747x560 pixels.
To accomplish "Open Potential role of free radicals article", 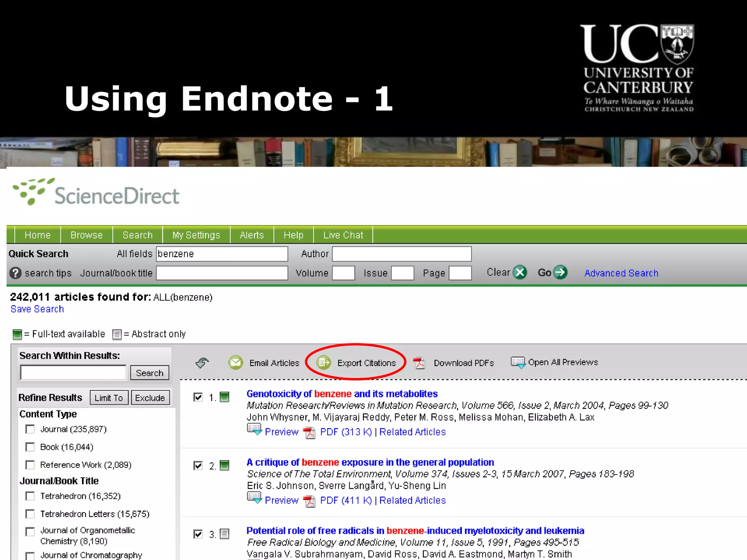I will [415, 531].
